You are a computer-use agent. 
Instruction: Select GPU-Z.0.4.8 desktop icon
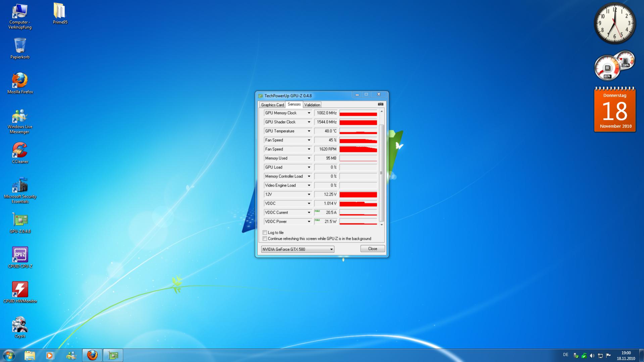20,223
